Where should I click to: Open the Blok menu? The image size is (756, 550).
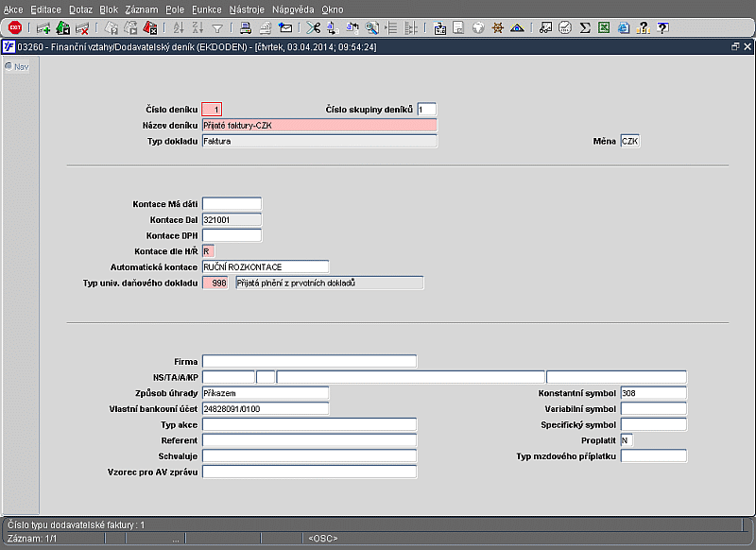coord(109,9)
